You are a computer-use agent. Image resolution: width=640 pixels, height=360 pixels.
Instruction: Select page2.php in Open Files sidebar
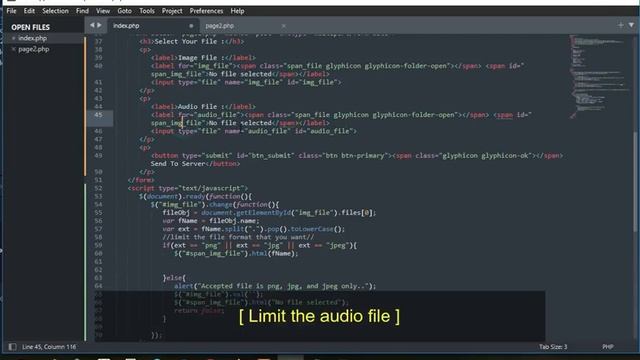coord(33,49)
